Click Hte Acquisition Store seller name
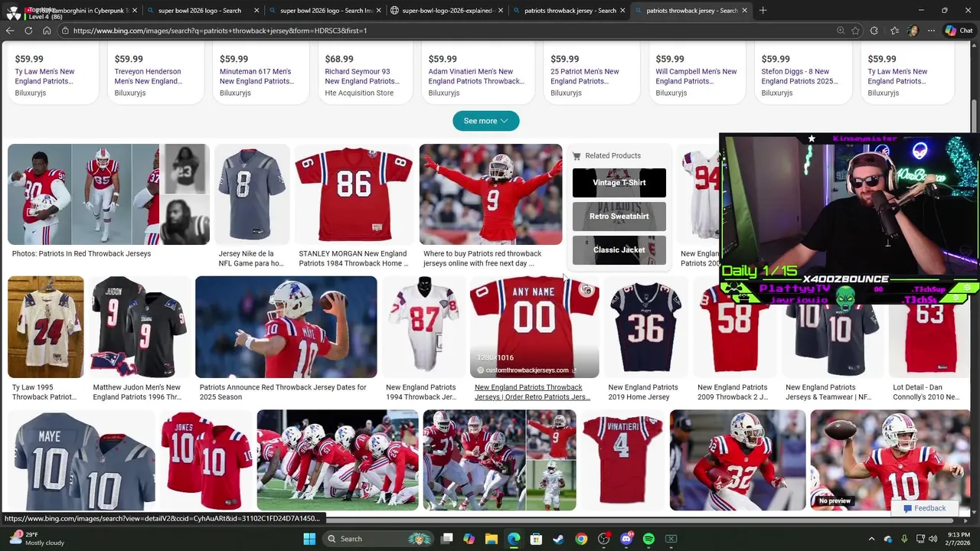 pos(359,93)
